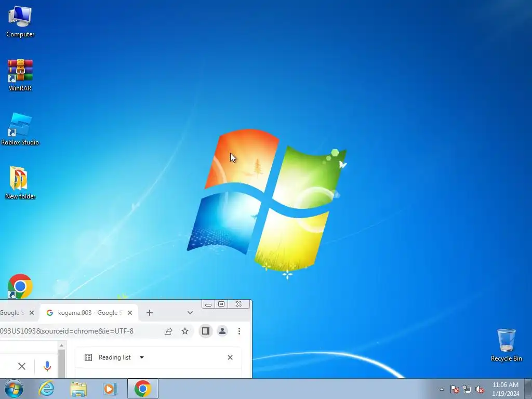
Task: Clear the Google search box text
Action: (x=22, y=366)
